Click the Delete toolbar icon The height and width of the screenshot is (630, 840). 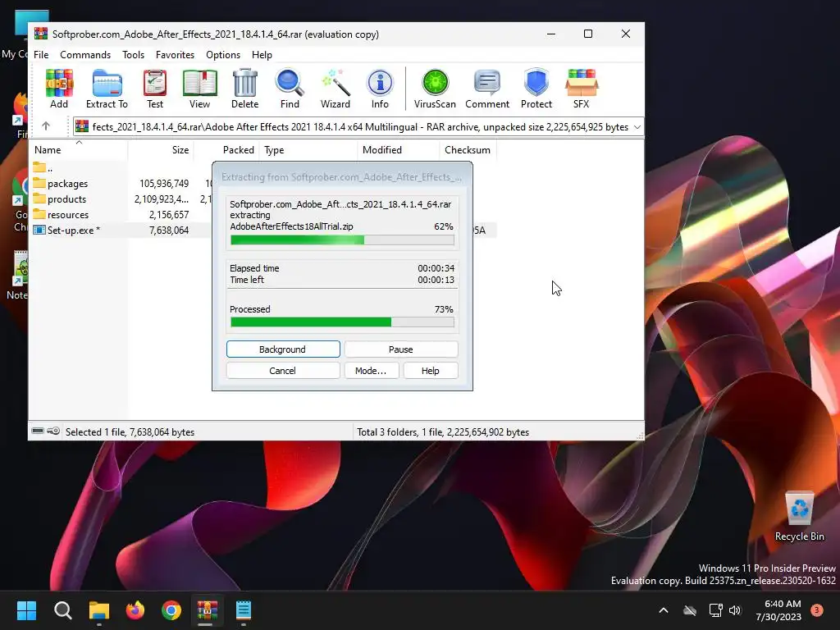[244, 89]
